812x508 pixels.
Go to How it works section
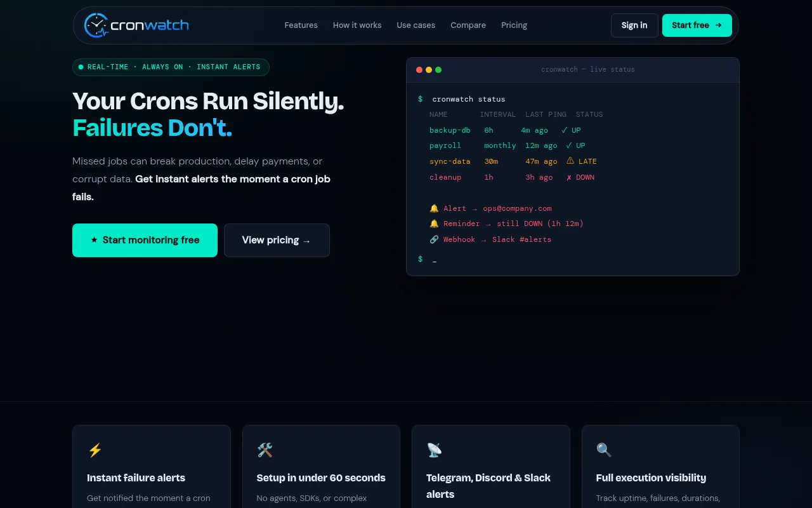pos(357,25)
